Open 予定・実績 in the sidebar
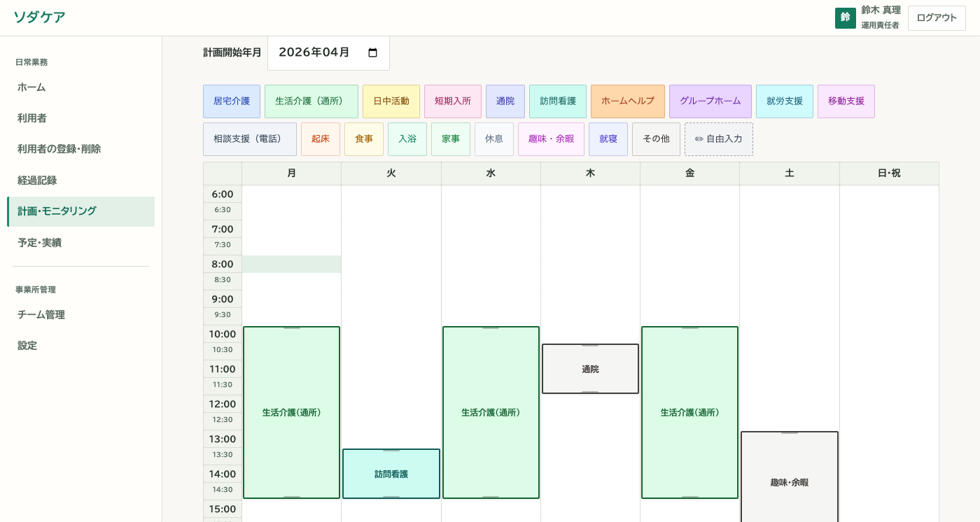 tap(80, 243)
